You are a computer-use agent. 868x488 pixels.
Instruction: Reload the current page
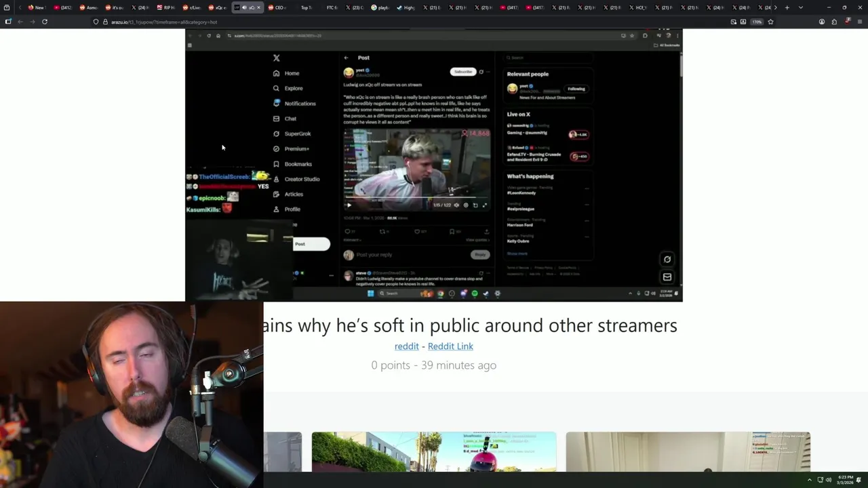click(x=45, y=22)
